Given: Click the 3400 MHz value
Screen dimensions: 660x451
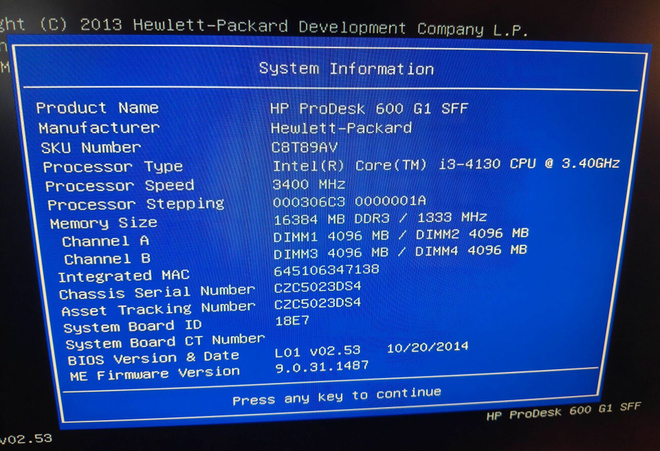Looking at the screenshot, I should [x=309, y=184].
